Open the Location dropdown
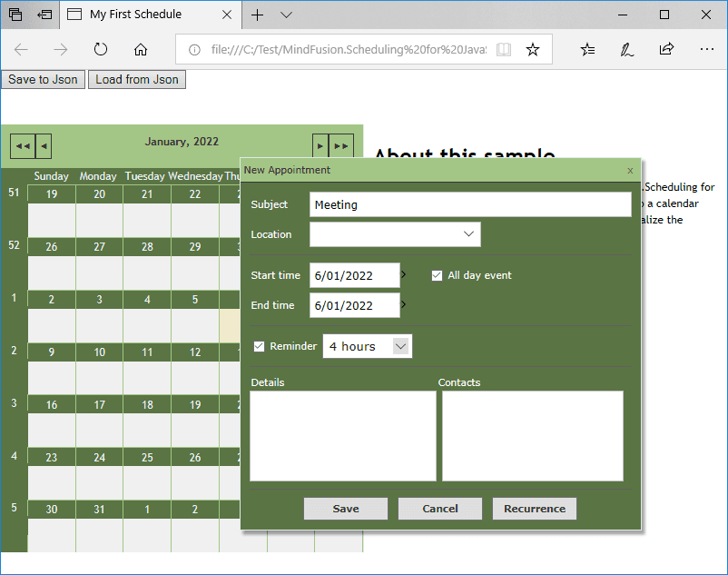 pos(468,234)
